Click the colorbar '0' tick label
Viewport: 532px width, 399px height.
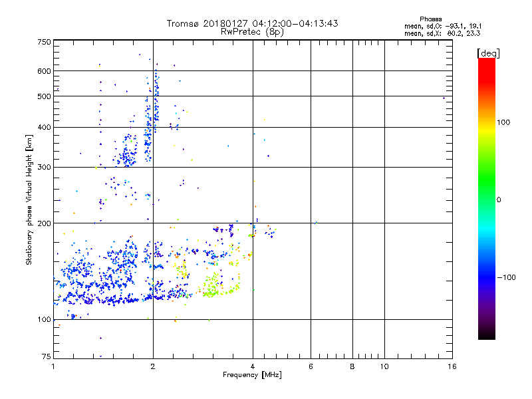pos(499,199)
